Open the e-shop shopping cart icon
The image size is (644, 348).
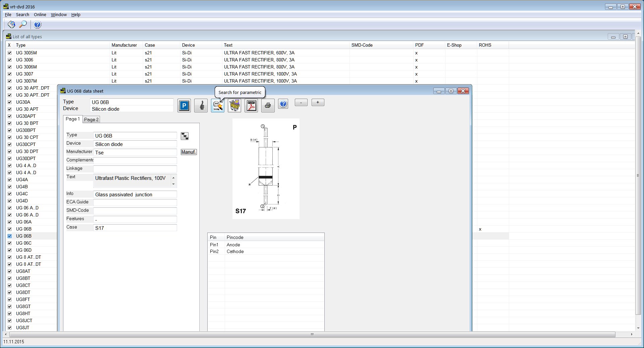coord(234,106)
